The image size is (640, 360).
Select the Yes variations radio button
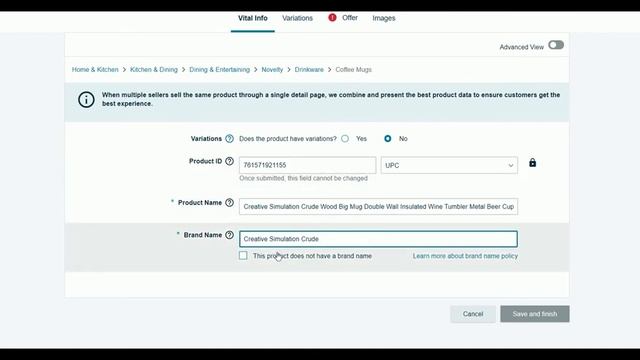(345, 139)
